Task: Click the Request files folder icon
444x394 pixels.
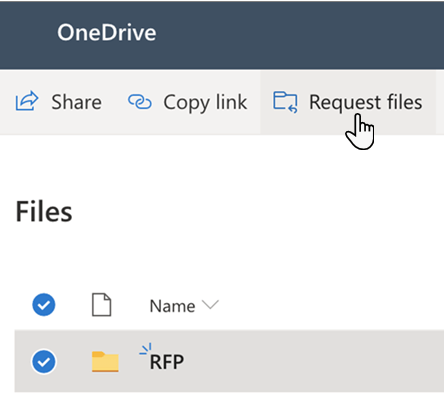Action: [285, 102]
